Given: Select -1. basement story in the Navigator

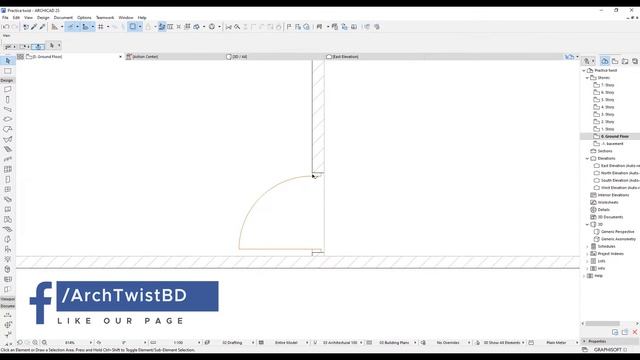Looking at the screenshot, I should pyautogui.click(x=612, y=144).
